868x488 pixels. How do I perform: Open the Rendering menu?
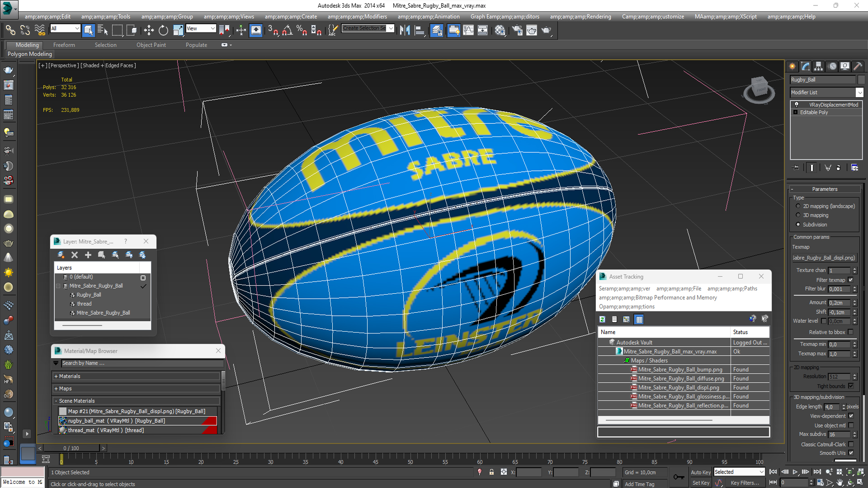[580, 17]
